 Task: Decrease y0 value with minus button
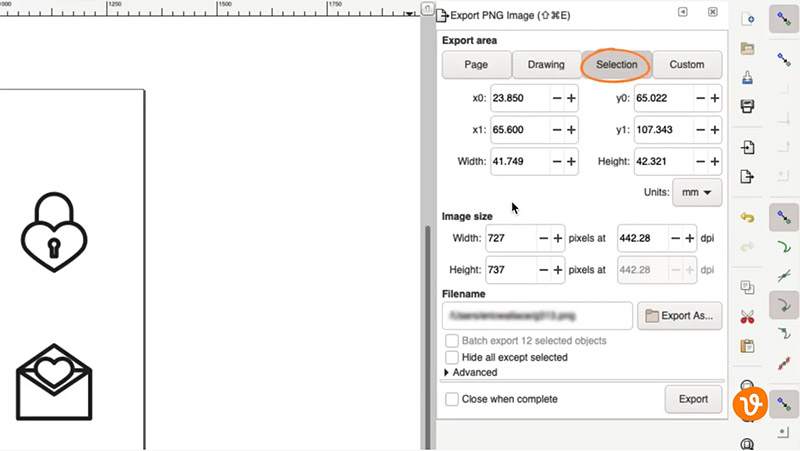pos(701,98)
